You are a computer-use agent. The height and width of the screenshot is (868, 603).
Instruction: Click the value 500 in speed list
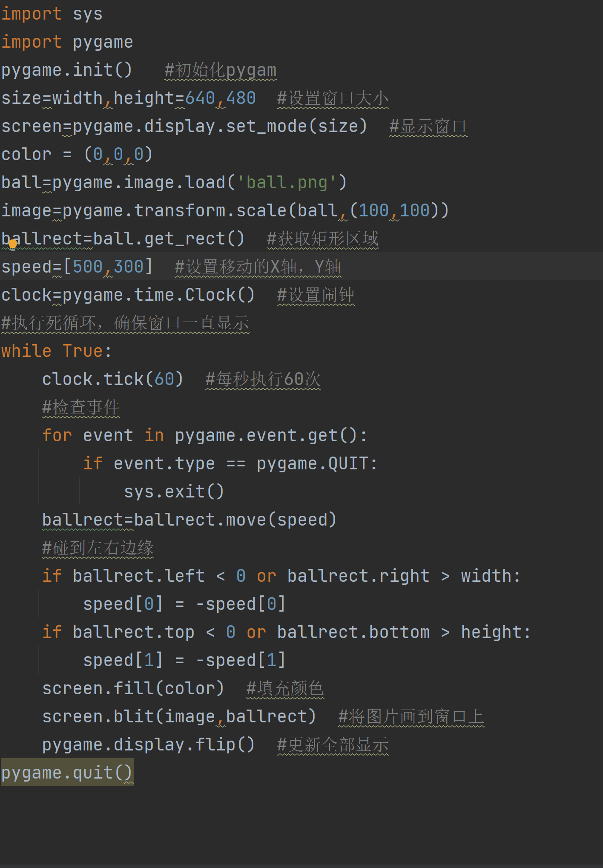(x=87, y=267)
